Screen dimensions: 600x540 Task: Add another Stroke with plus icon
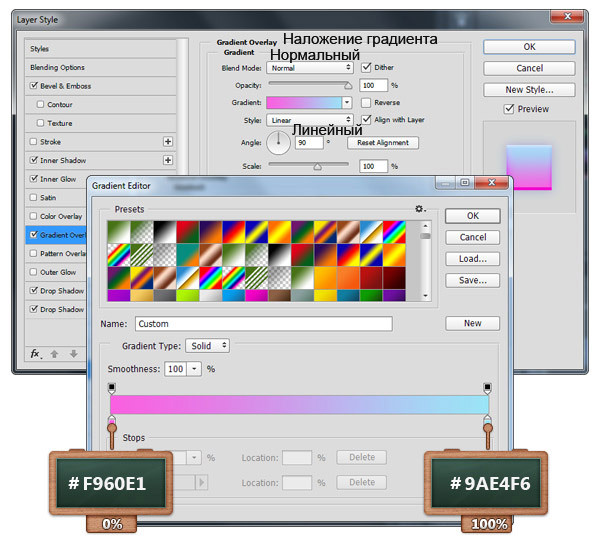point(168,142)
